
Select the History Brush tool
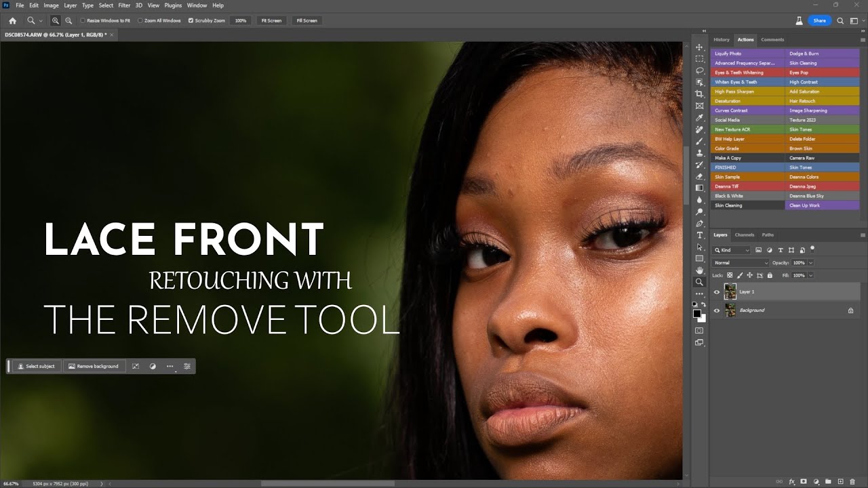(699, 164)
